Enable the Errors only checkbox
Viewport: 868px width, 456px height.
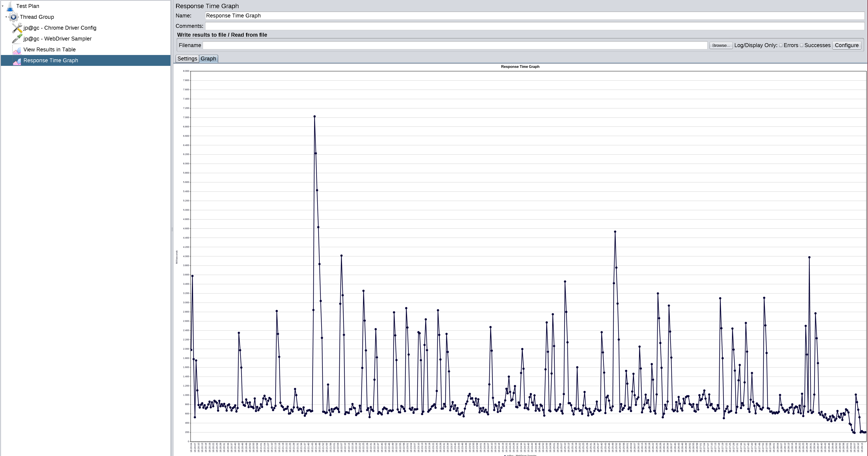tap(781, 45)
